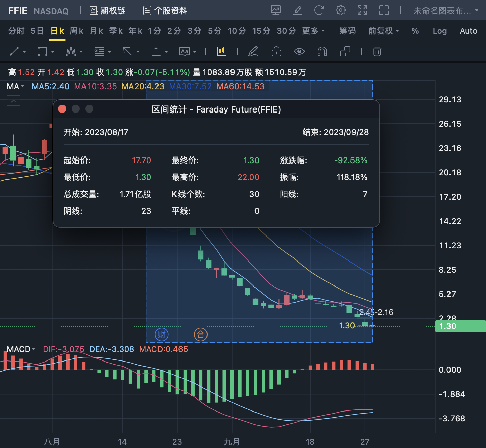The height and width of the screenshot is (448, 486).
Task: Expand the 更多 timeframes dropdown
Action: click(314, 31)
